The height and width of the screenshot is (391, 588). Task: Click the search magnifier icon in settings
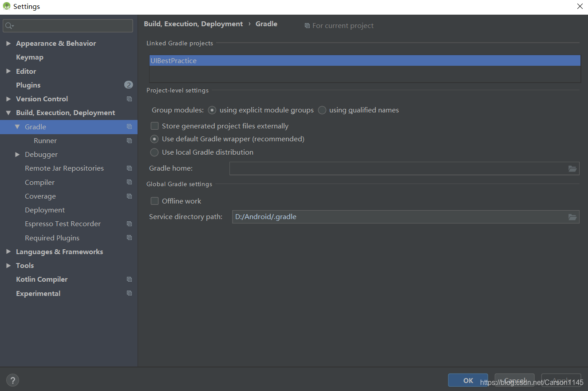coord(9,26)
